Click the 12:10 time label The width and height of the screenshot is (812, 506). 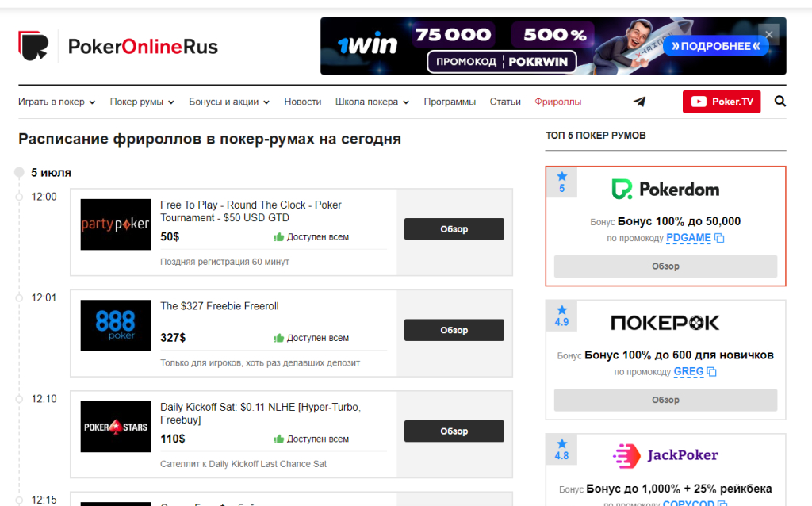pos(44,399)
